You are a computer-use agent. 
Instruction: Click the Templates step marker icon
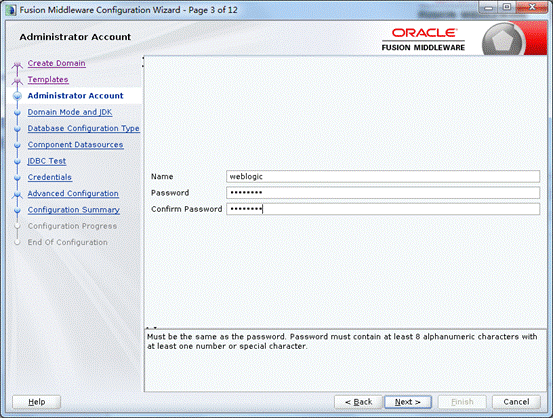click(x=17, y=81)
